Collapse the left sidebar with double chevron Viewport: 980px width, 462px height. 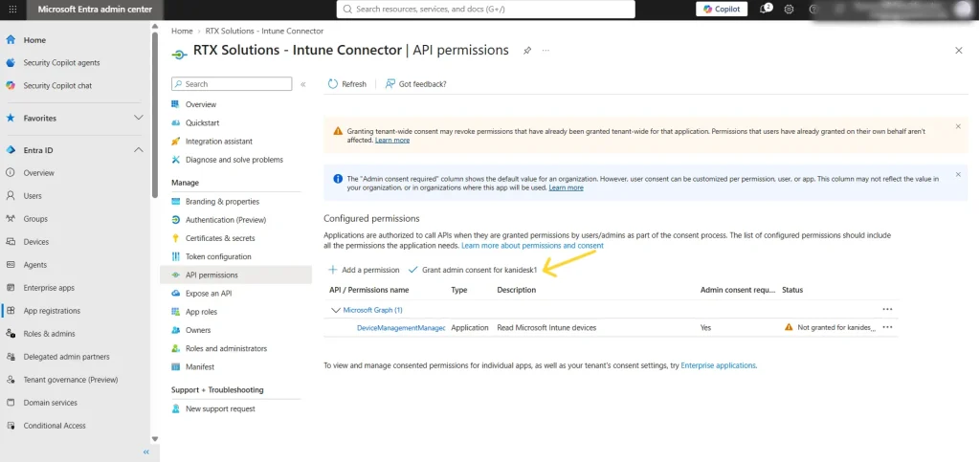146,452
